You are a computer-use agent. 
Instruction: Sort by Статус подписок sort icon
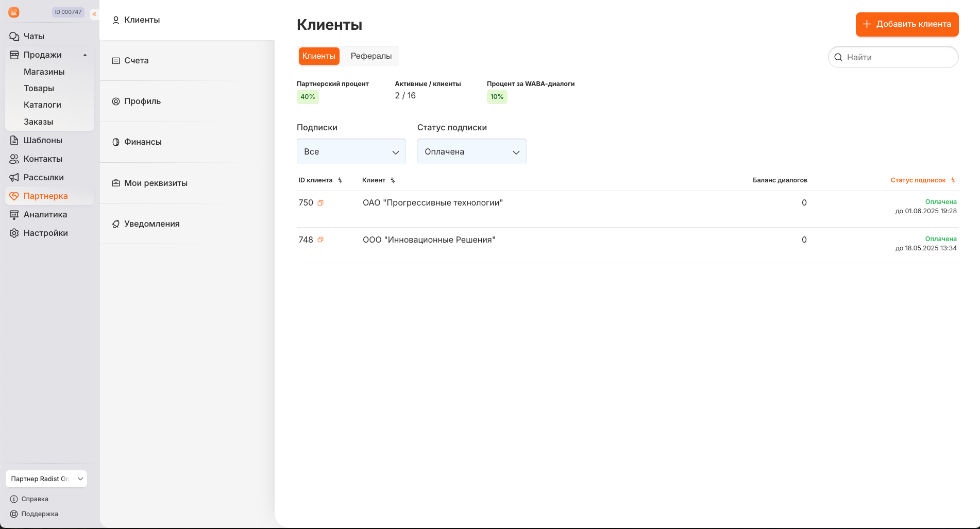(953, 180)
